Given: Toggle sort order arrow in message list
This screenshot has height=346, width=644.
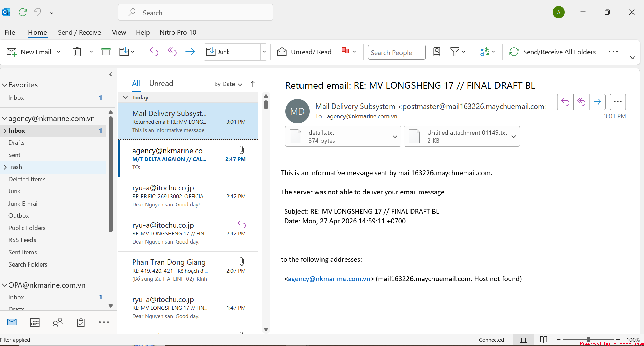Looking at the screenshot, I should point(253,84).
